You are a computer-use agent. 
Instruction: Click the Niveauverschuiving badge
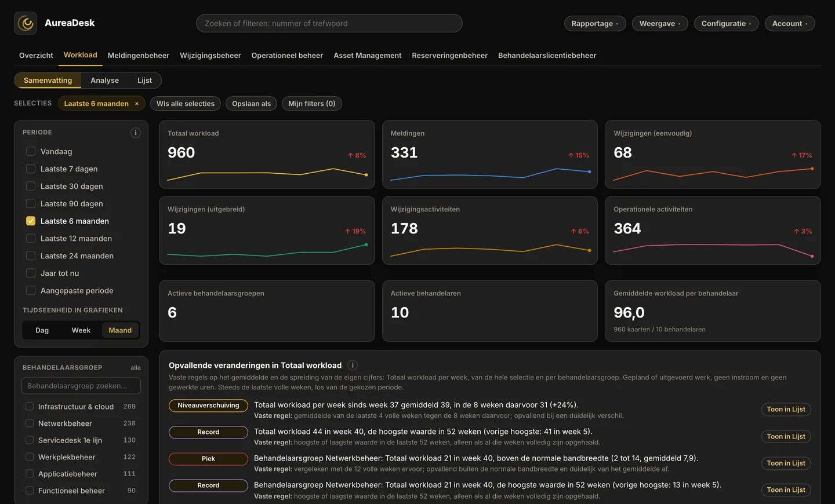click(208, 406)
